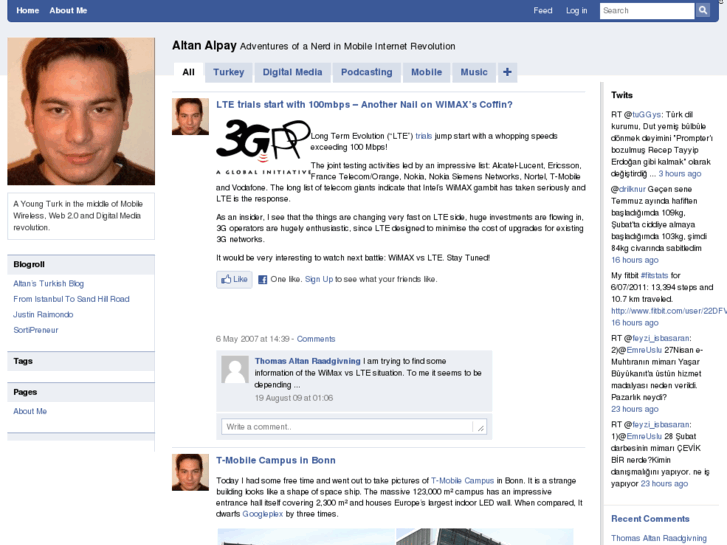Open Altan's Turkish Blog in Blogroll
Screen dimensions: 727x545
pyautogui.click(x=49, y=283)
